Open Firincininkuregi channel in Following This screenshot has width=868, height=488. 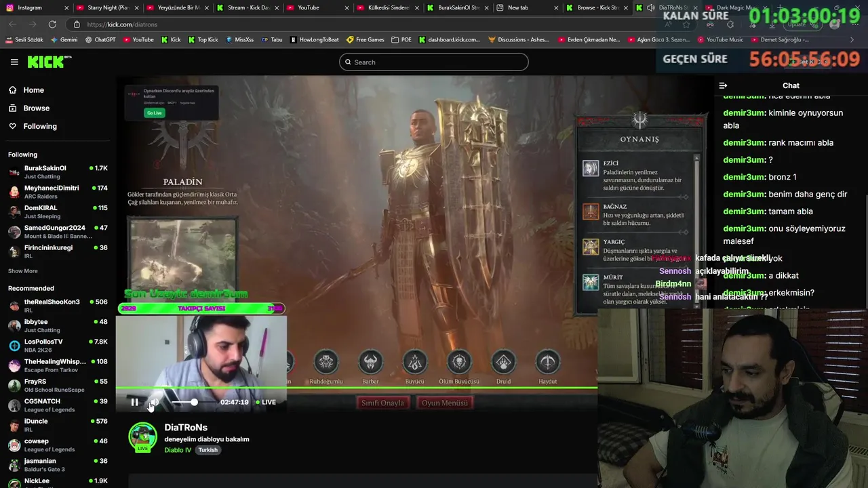tap(58, 251)
